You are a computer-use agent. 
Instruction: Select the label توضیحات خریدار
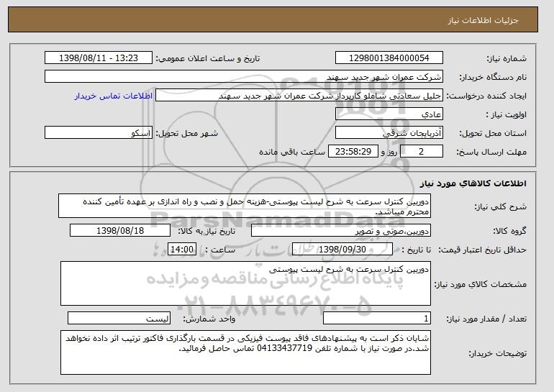[x=497, y=353]
